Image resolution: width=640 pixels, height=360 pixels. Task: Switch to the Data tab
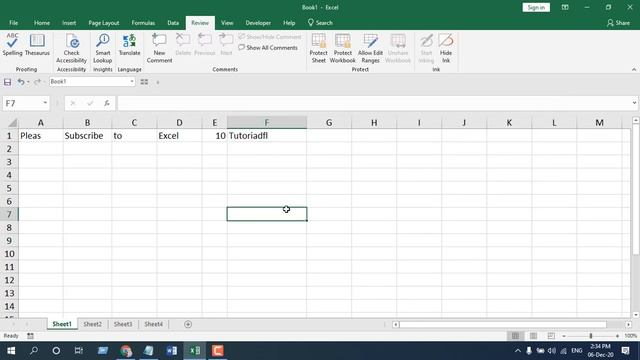coord(173,23)
